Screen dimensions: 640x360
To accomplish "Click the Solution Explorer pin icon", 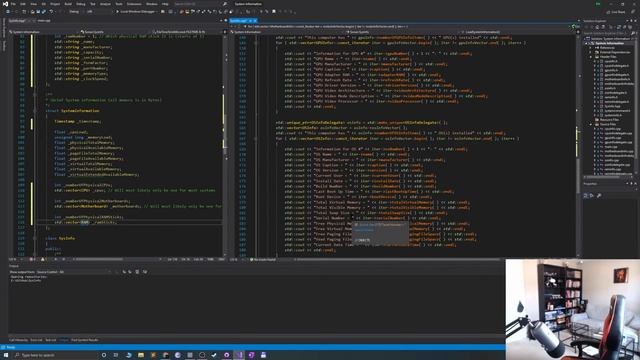I will pyautogui.click(x=631, y=21).
